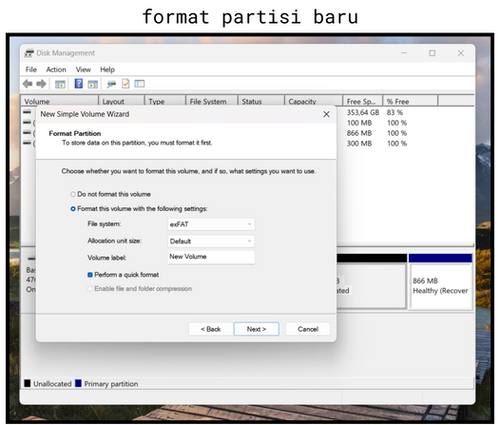500x425 pixels.
Task: Click the Type column header
Action: click(x=165, y=101)
